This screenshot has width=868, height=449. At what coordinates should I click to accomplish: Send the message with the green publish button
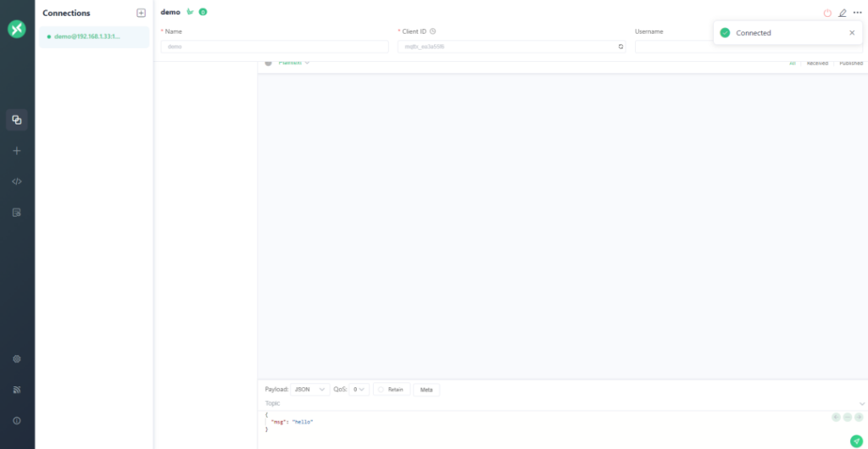(856, 441)
